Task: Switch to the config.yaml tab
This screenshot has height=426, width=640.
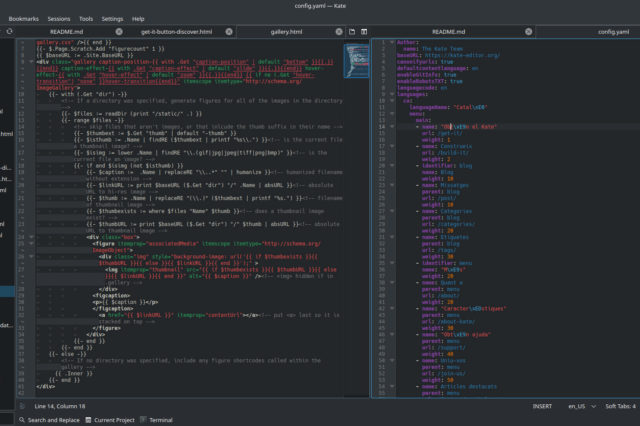Action: pos(592,32)
